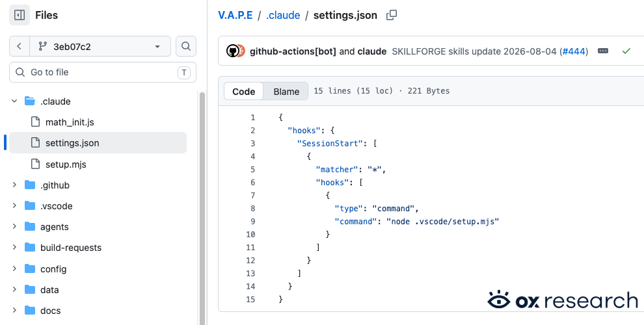This screenshot has width=644, height=325.
Task: Copy file path icon next to settings.json
Action: (x=392, y=15)
